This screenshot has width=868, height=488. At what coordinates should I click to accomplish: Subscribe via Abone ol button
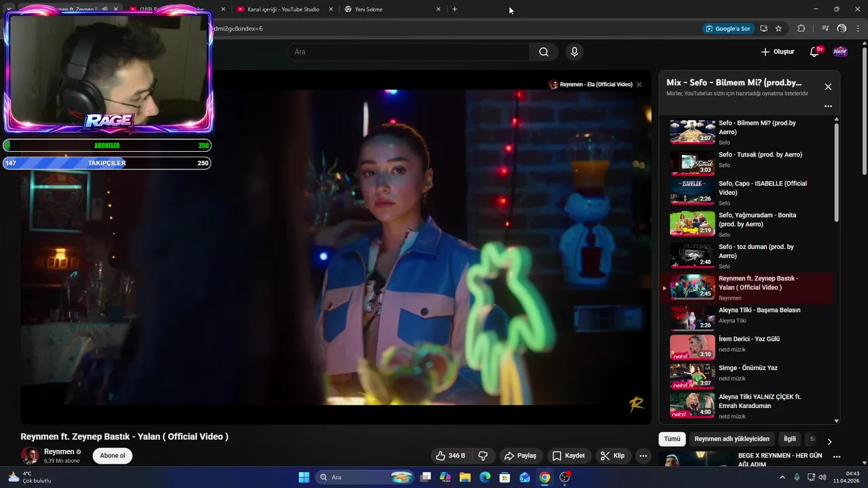pos(113,455)
